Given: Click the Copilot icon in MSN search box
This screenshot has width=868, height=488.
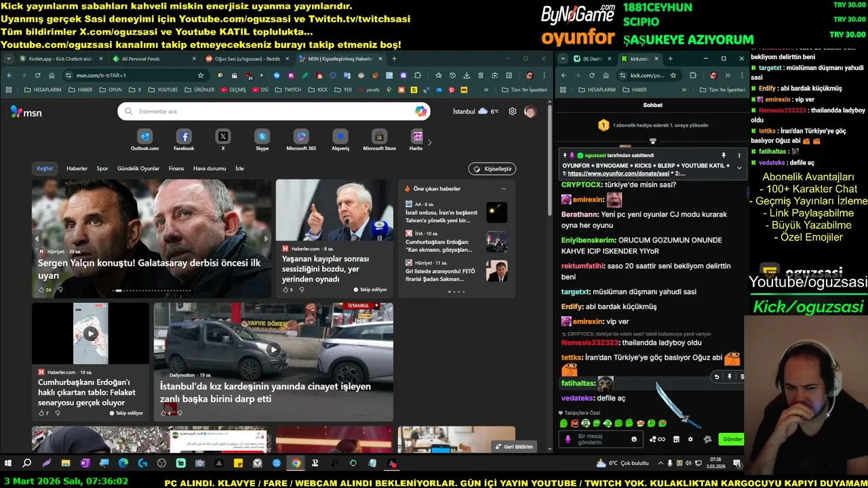Looking at the screenshot, I should pyautogui.click(x=420, y=111).
